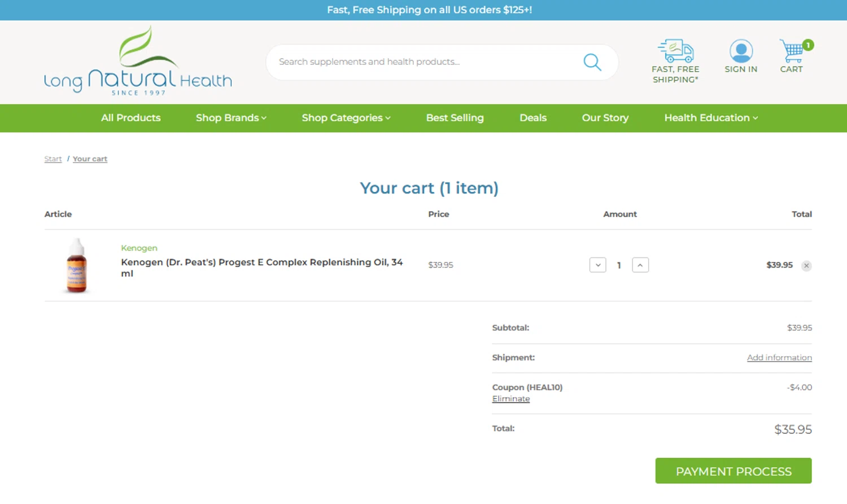Click the Progest E bottle thumbnail
The width and height of the screenshot is (847, 504).
point(77,265)
